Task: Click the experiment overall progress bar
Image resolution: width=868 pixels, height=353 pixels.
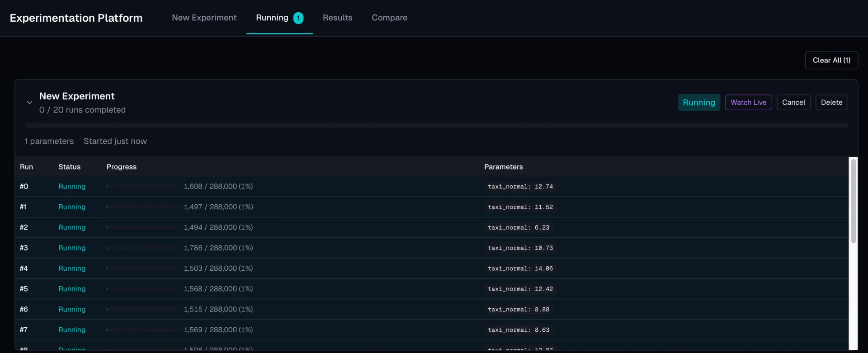Action: [x=436, y=125]
